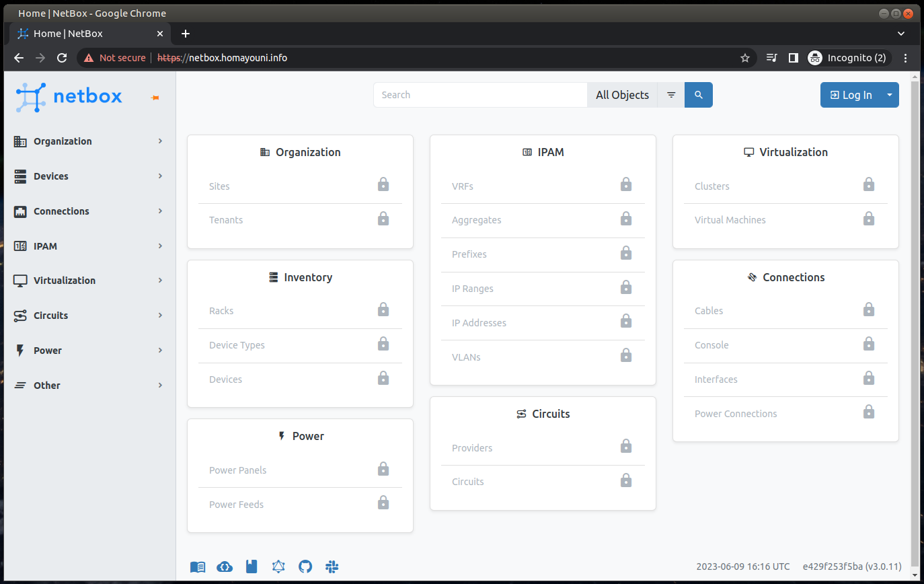
Task: Click the Other sidebar icon
Action: pos(20,386)
